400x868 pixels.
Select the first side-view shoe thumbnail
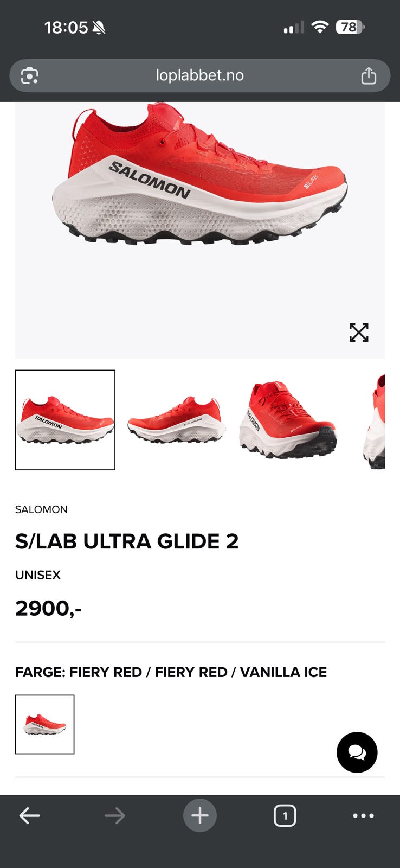(x=65, y=420)
